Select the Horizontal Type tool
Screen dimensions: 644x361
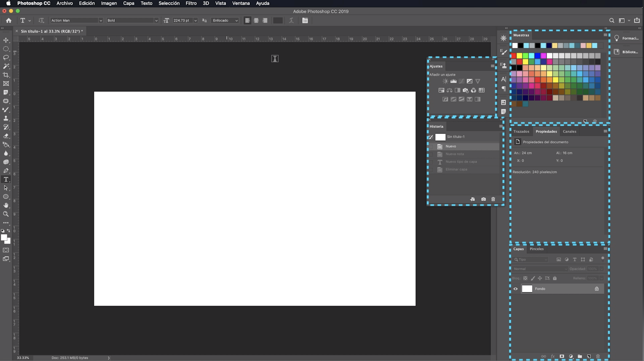point(6,179)
